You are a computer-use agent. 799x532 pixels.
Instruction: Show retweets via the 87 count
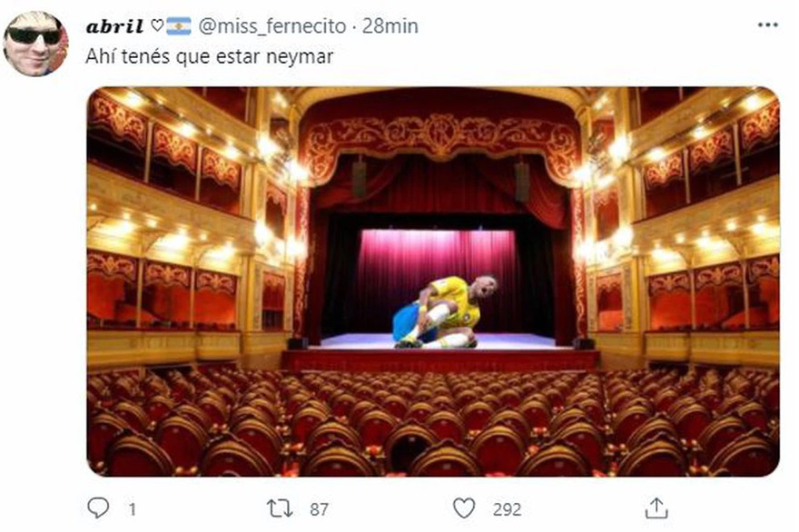click(x=320, y=508)
